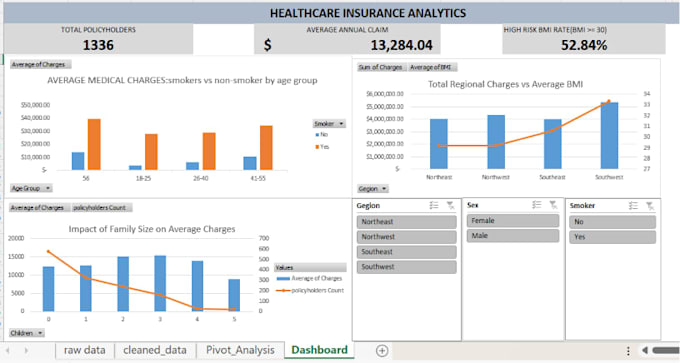680x363 pixels.
Task: Click Average of Charges button on family chart
Action: [39, 208]
